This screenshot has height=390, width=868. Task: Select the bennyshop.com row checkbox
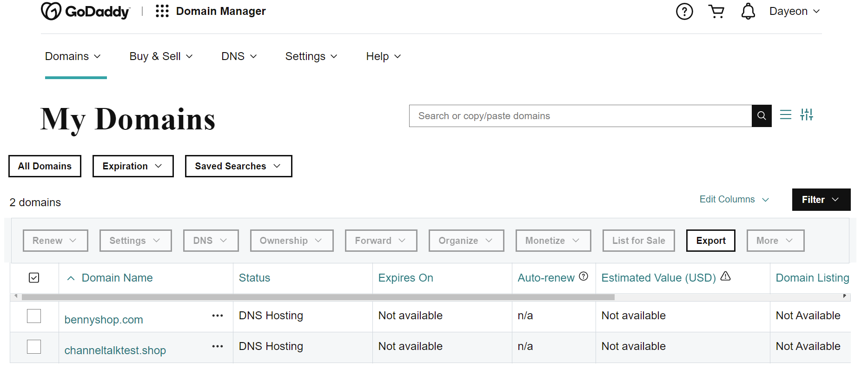[34, 316]
